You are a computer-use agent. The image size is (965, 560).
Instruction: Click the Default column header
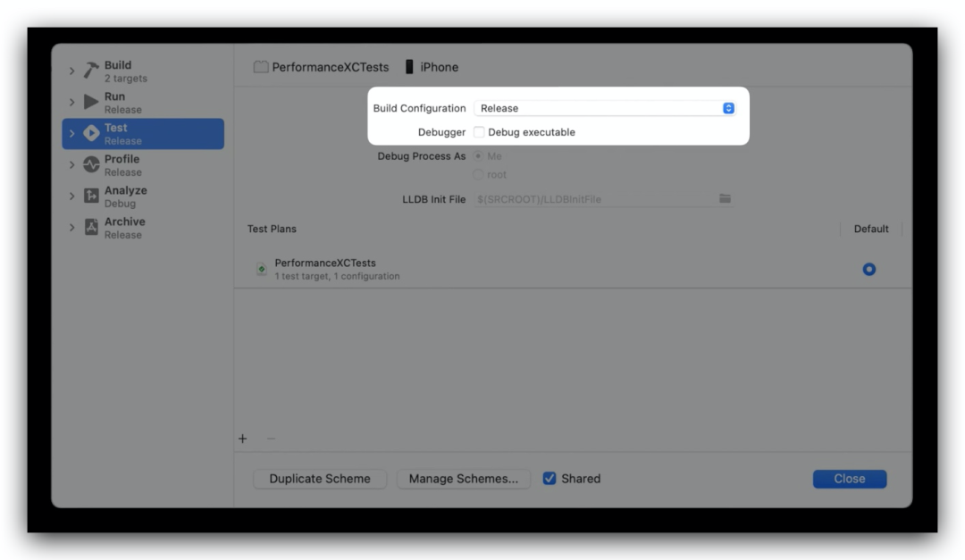(871, 229)
